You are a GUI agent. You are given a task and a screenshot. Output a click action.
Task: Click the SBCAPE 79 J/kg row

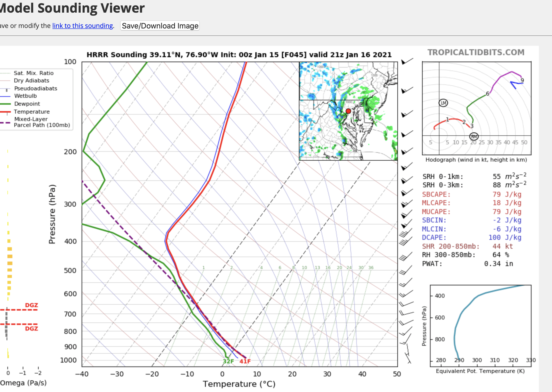(x=472, y=195)
